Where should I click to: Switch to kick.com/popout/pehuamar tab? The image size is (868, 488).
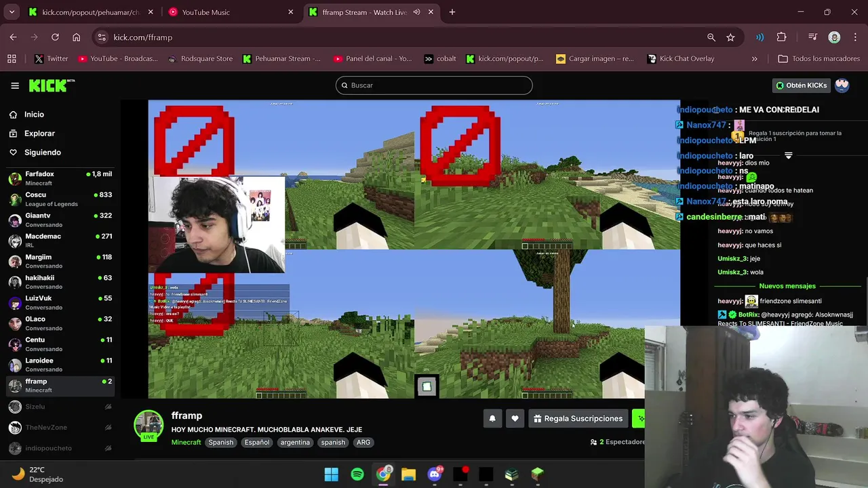tap(91, 12)
